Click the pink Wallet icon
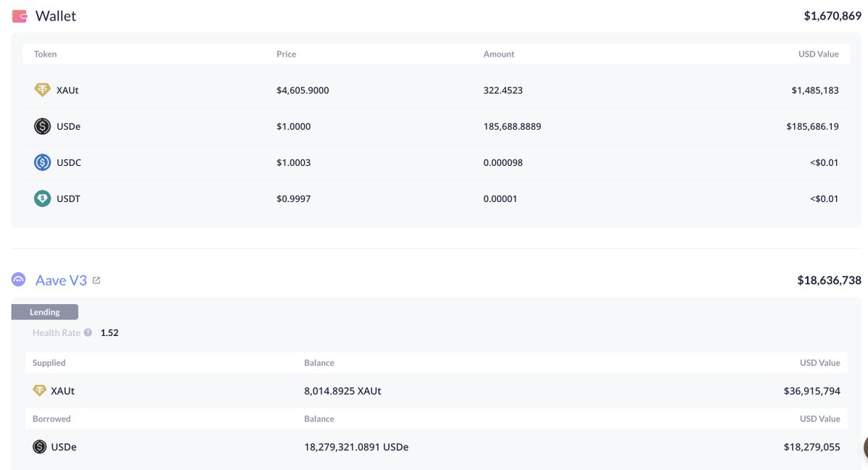This screenshot has width=868, height=470. point(20,16)
